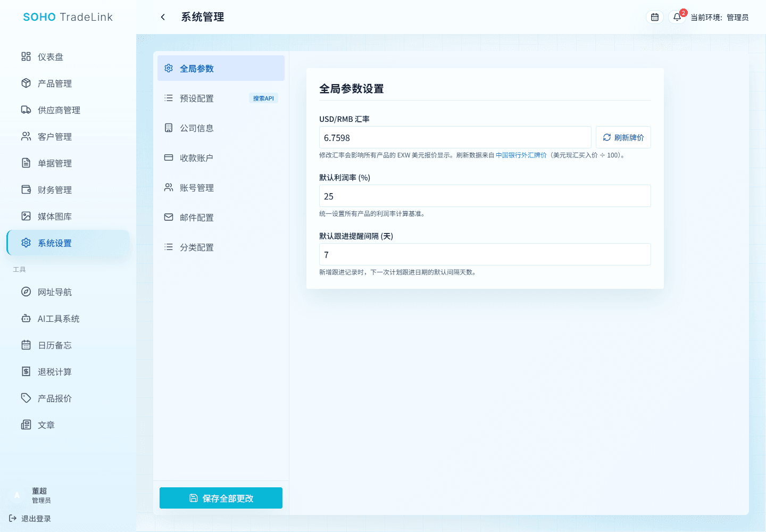Click the 账号管理 users icon
This screenshot has height=532, width=766.
coord(169,187)
